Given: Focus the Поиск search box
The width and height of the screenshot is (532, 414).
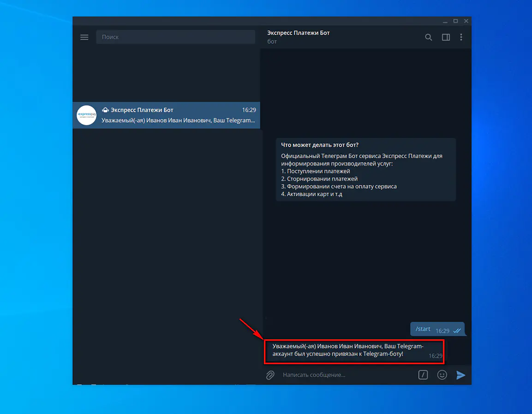Looking at the screenshot, I should pyautogui.click(x=175, y=36).
